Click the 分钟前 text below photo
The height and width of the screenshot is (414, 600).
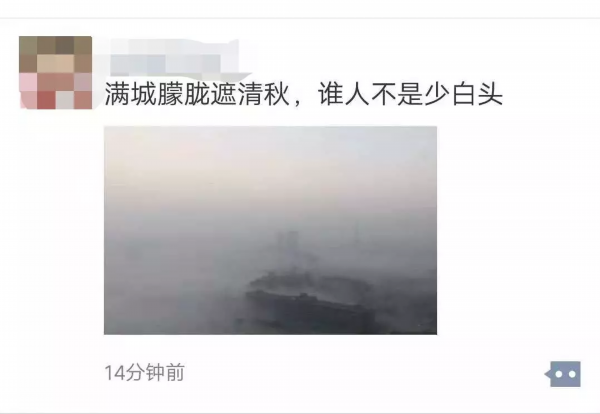point(155,373)
